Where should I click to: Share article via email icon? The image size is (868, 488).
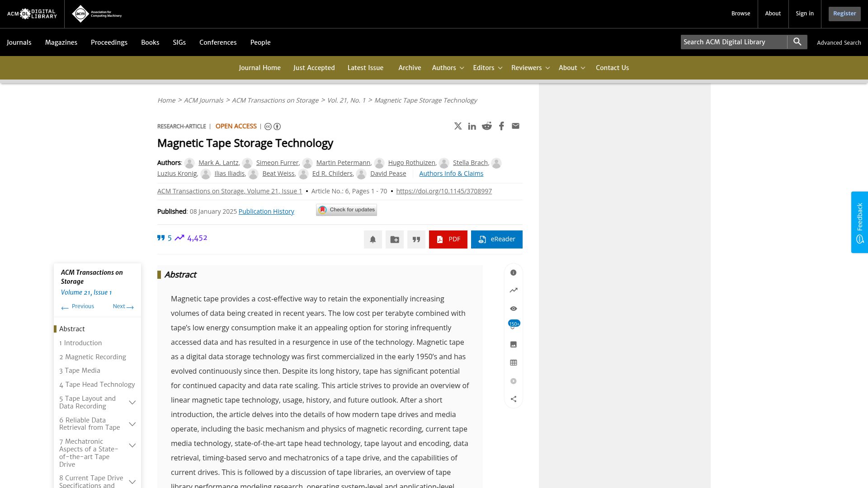coord(515,126)
